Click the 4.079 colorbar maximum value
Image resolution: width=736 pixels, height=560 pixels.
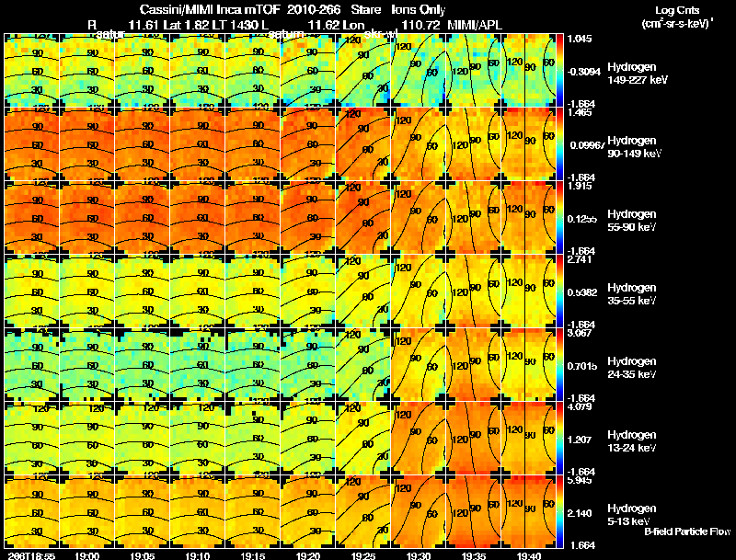580,406
